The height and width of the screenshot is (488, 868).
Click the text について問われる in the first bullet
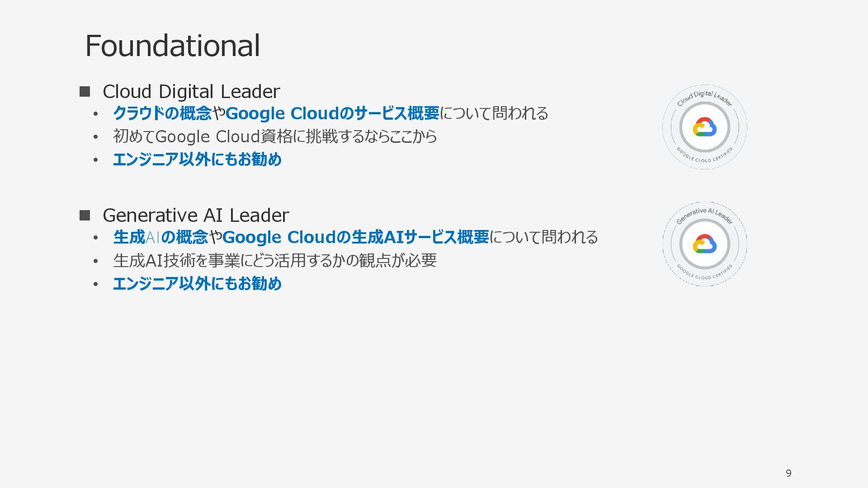coord(494,113)
